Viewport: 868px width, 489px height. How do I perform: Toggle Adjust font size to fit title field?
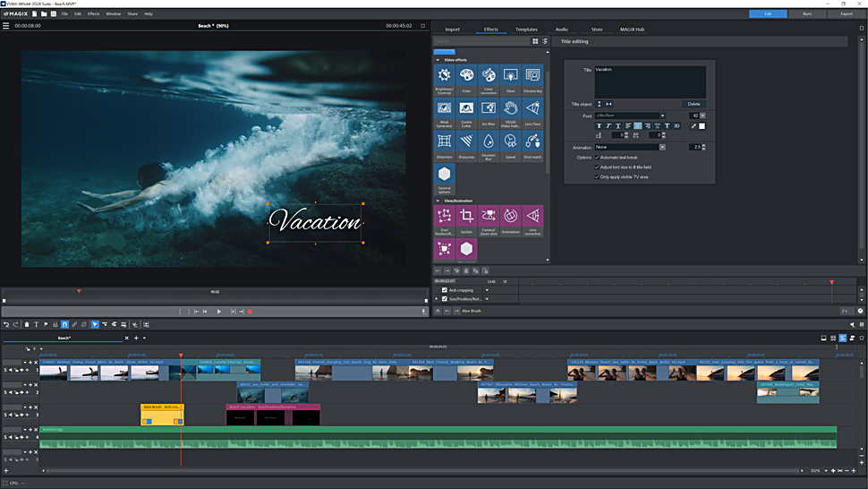tap(598, 167)
